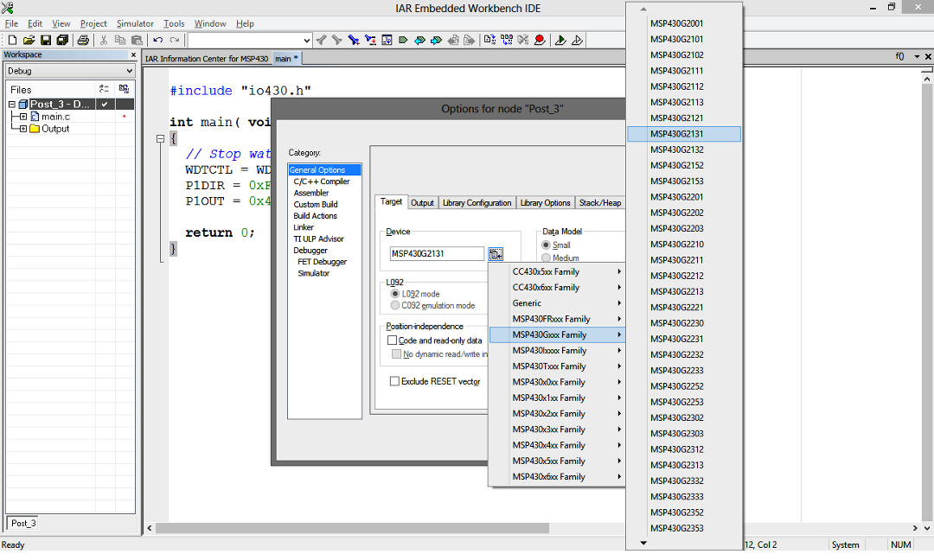Select the C/C++ Compiler category

(322, 181)
